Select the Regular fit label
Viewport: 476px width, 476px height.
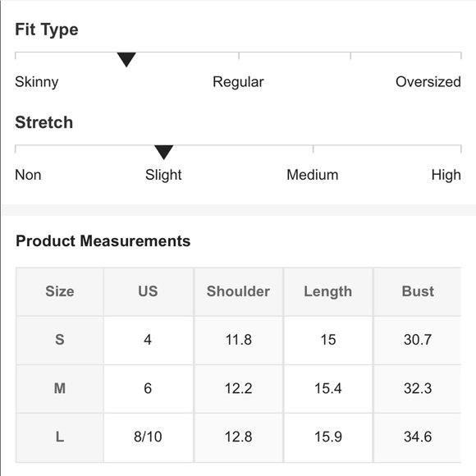(x=238, y=82)
